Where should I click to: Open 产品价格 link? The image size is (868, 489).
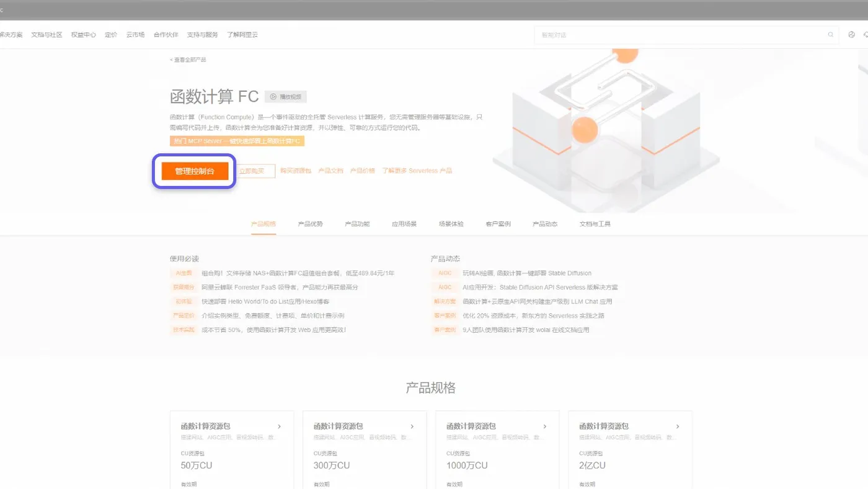click(x=363, y=171)
